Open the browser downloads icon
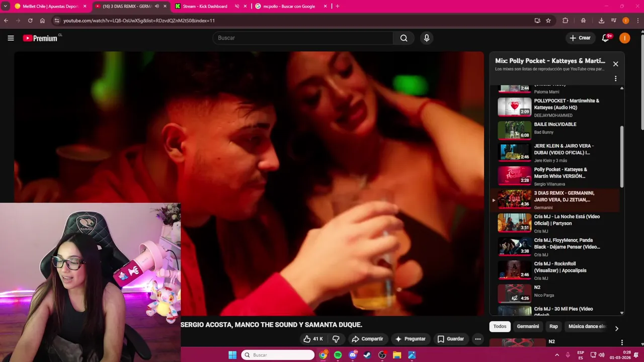 pyautogui.click(x=601, y=21)
